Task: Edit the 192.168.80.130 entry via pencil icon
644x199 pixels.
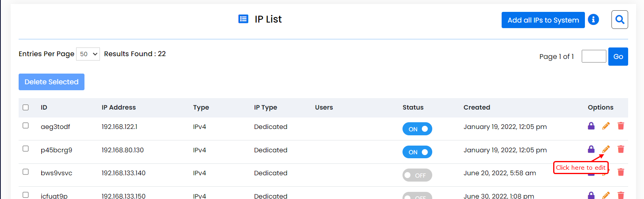Action: coord(606,149)
